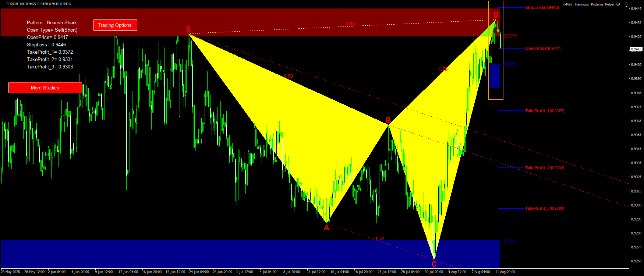Click the EURCHF,H4 chart title text
This screenshot has width=644, height=276.
point(15,4)
